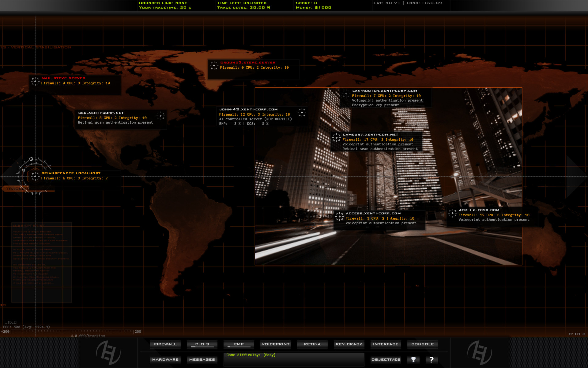Select SEC.XENTI-CORP.NET via its crosshair icon
The height and width of the screenshot is (368, 588).
[x=161, y=115]
